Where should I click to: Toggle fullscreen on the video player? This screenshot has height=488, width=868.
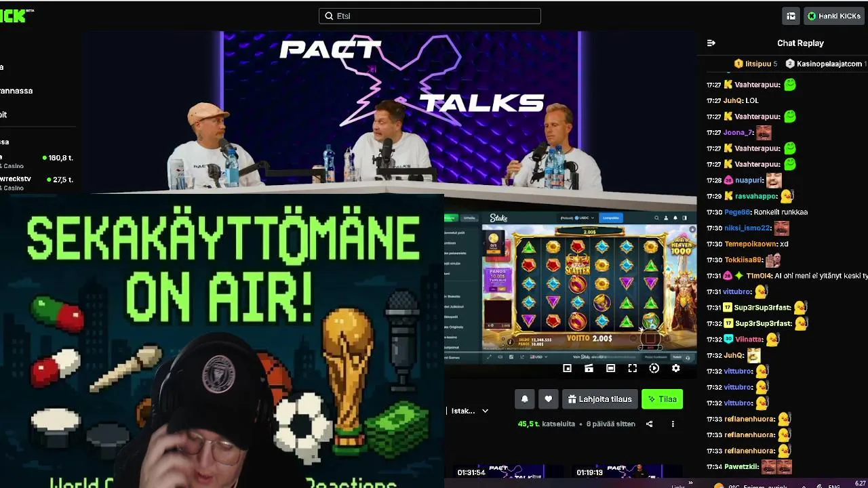click(x=632, y=368)
